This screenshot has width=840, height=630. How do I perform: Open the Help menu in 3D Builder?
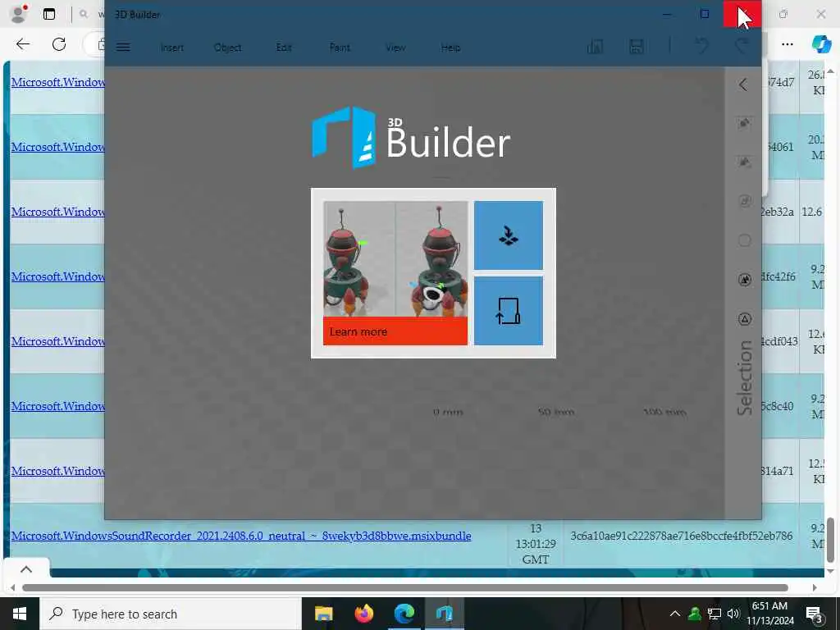[x=450, y=48]
